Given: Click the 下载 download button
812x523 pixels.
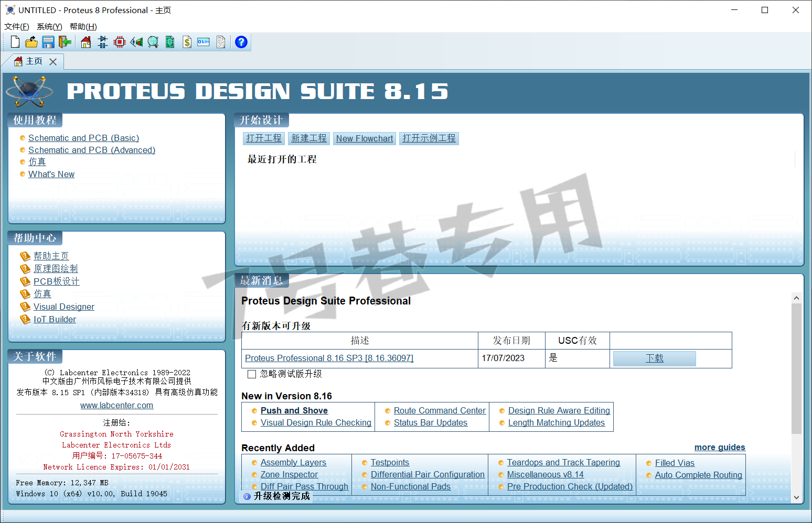Looking at the screenshot, I should 655,358.
